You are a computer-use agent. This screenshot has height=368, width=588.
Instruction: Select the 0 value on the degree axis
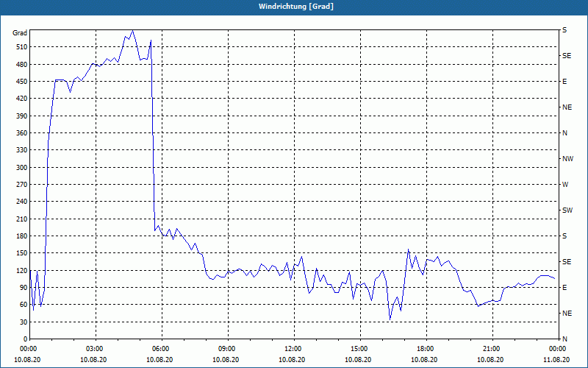(25, 339)
